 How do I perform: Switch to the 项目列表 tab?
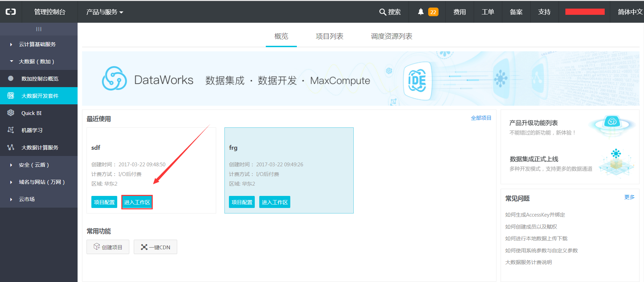pos(330,36)
